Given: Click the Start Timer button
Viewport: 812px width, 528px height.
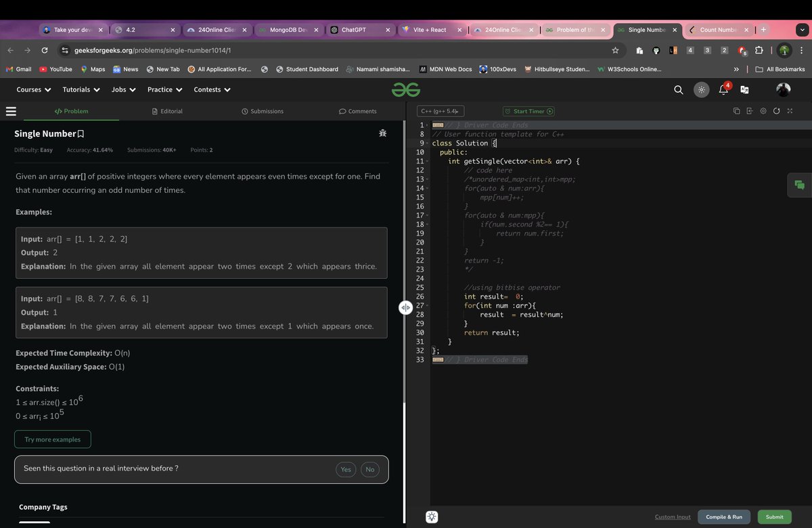Looking at the screenshot, I should 528,111.
